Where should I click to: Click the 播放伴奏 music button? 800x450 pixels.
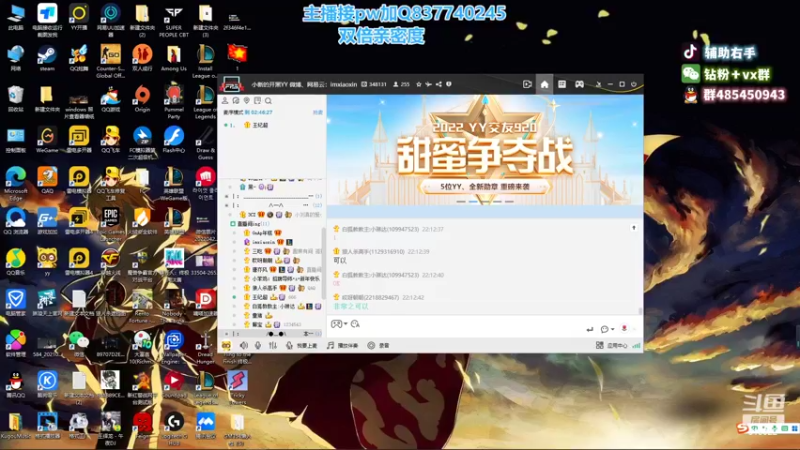(x=342, y=345)
